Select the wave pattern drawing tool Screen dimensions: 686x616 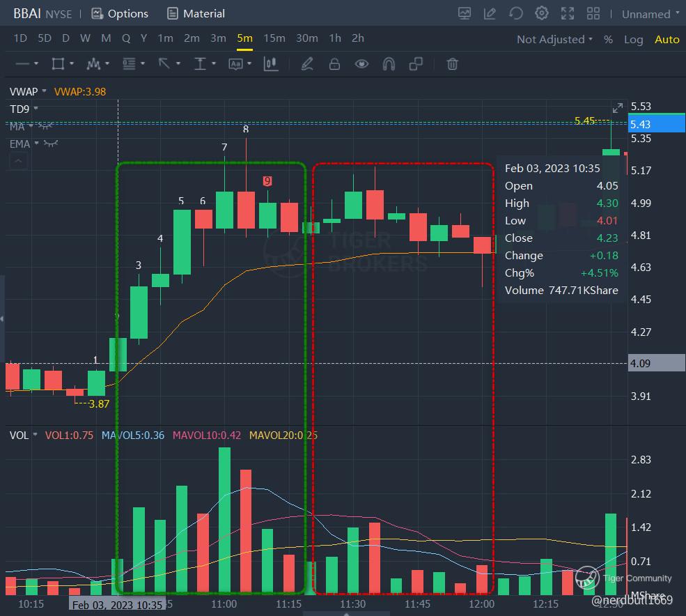[x=93, y=64]
